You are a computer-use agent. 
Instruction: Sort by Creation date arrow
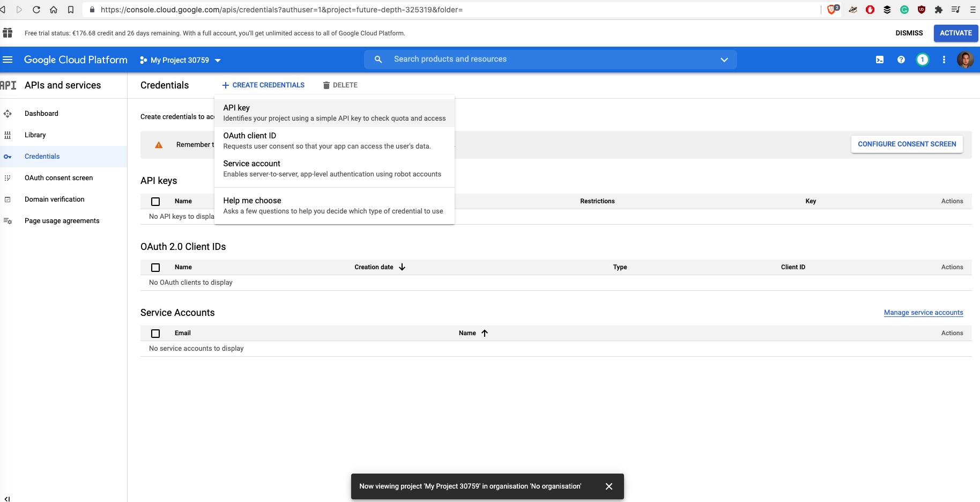click(402, 267)
